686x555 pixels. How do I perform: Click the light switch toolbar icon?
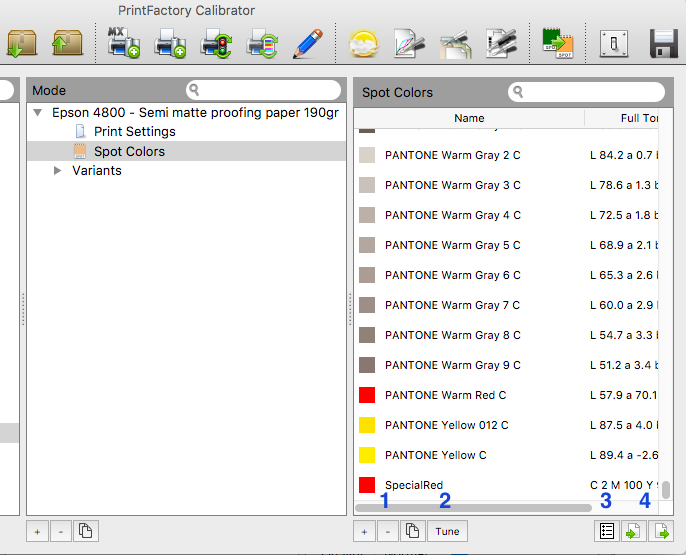click(614, 44)
